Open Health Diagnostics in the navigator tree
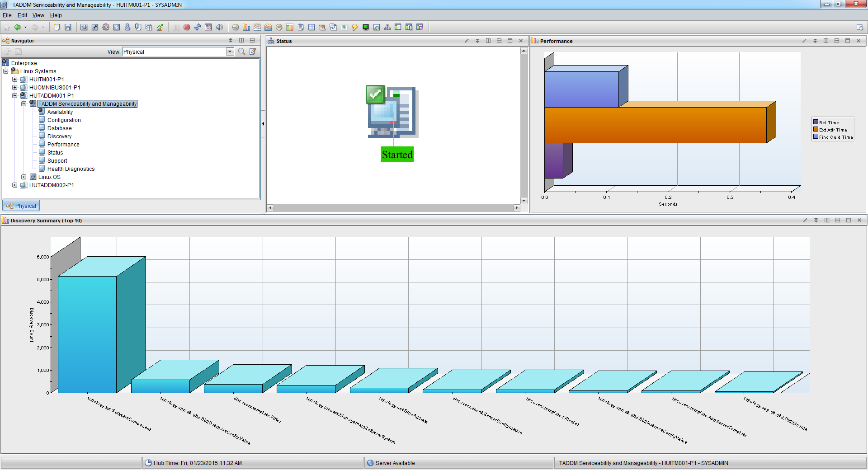868x470 pixels. 71,169
